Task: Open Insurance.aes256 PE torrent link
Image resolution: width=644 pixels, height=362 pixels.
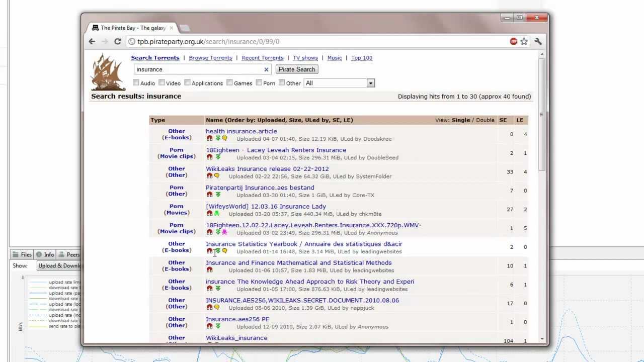Action: pos(237,319)
